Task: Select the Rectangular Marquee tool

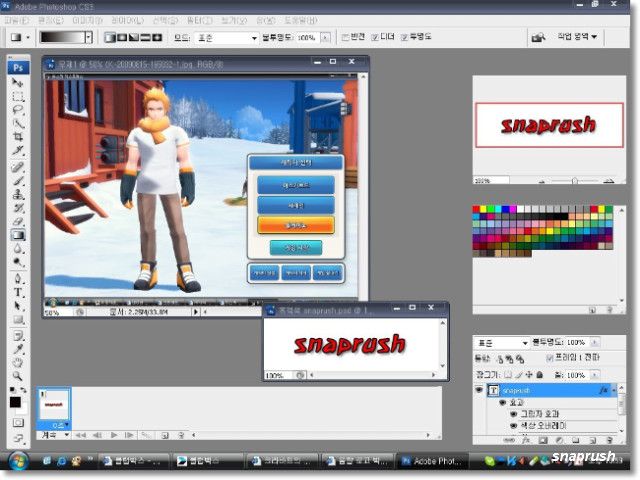Action: coord(18,97)
